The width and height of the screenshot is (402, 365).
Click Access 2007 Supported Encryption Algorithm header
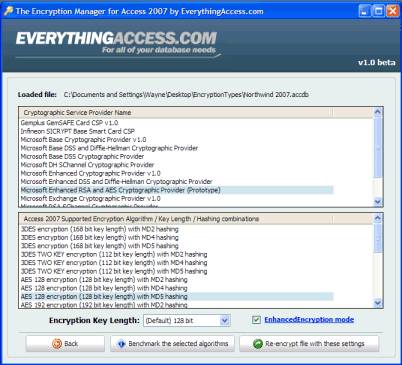pos(176,219)
